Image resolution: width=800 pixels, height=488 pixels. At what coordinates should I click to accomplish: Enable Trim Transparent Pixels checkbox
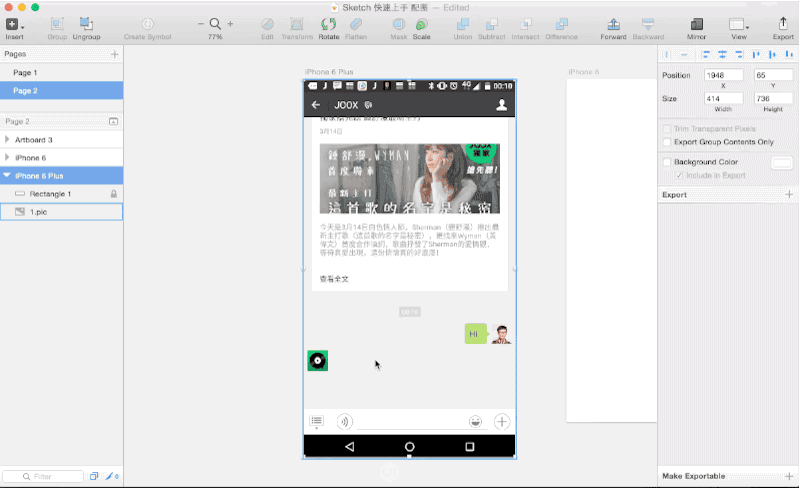pyautogui.click(x=667, y=129)
